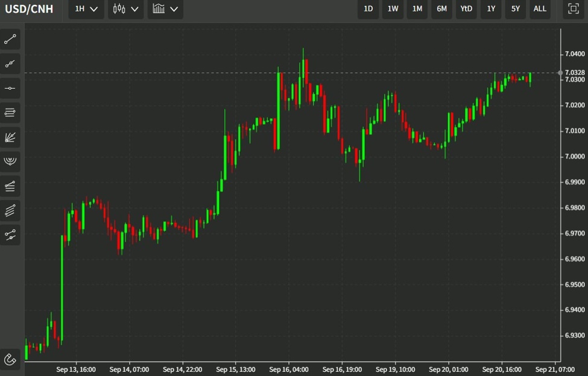Open the indicators dropdown next to candles
Image resolution: width=588 pixels, height=376 pixels.
coord(165,9)
